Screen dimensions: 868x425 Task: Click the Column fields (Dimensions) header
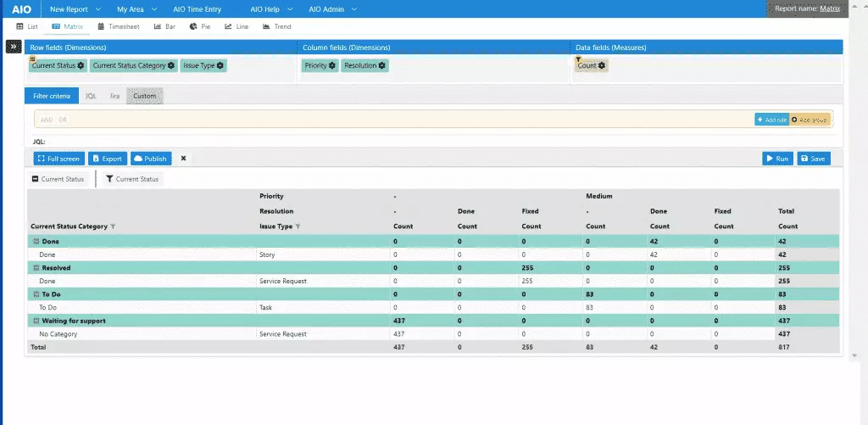(347, 48)
